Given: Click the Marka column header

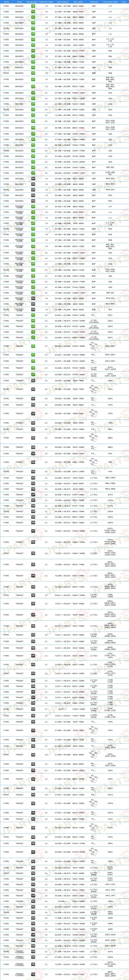Looking at the screenshot, I should coord(6,2).
